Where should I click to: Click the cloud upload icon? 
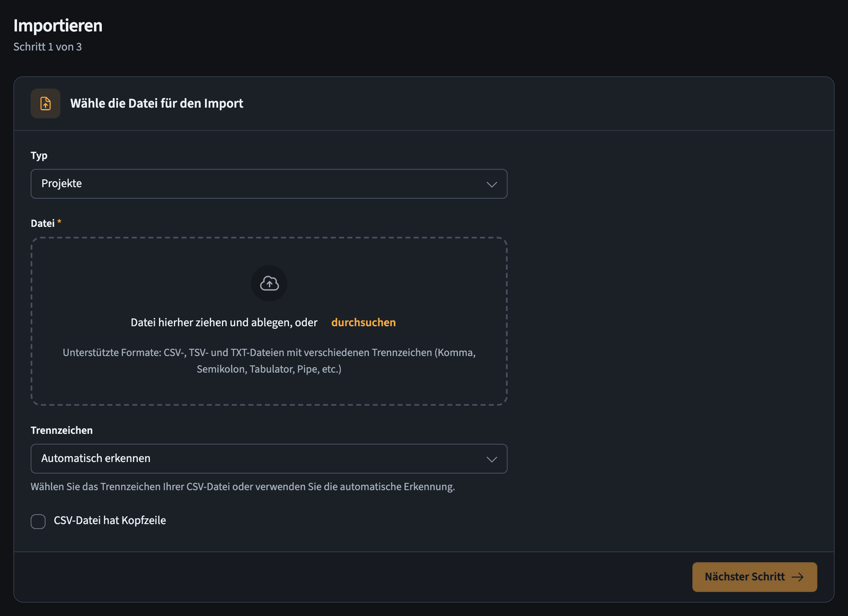pyautogui.click(x=269, y=283)
